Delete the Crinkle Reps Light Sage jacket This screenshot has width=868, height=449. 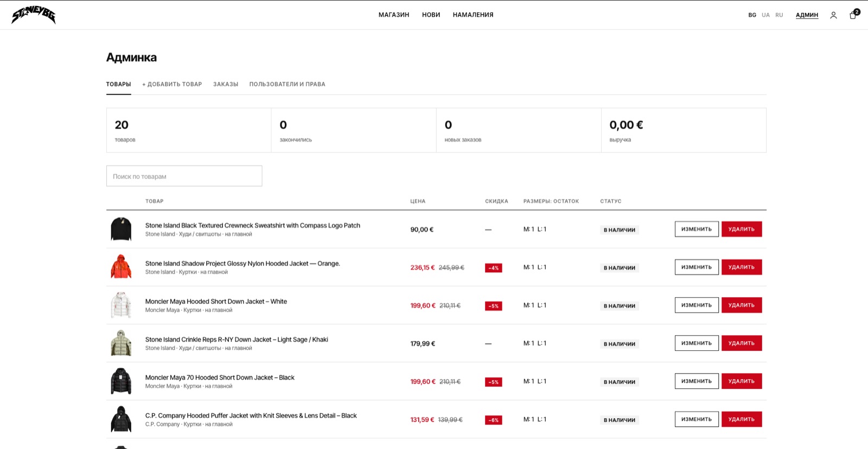(x=742, y=343)
